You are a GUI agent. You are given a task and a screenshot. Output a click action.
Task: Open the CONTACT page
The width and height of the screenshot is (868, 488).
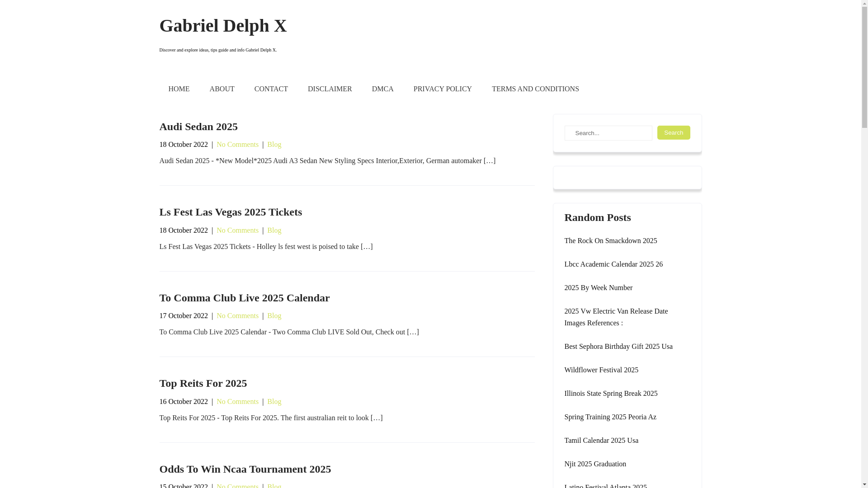point(271,89)
